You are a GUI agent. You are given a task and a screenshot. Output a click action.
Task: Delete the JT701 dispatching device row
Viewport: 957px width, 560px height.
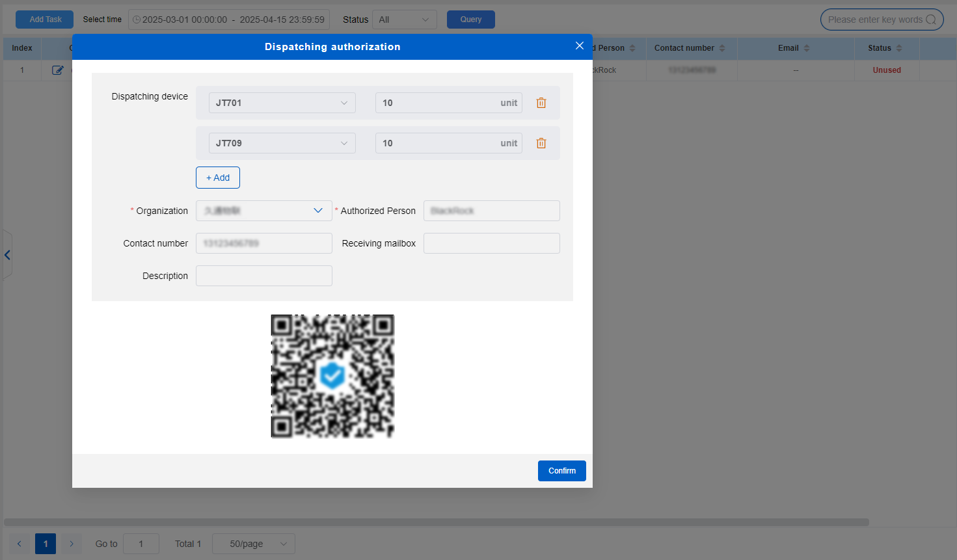541,103
